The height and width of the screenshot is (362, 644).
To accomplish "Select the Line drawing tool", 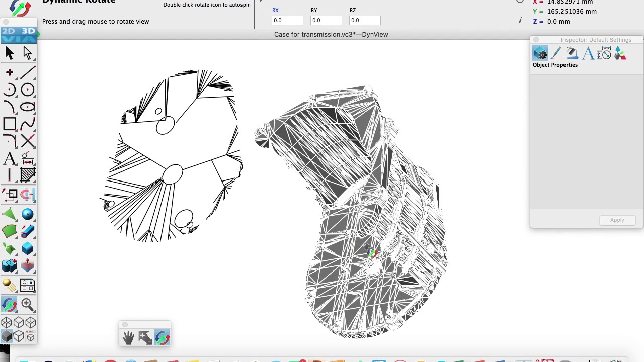I will [x=28, y=73].
